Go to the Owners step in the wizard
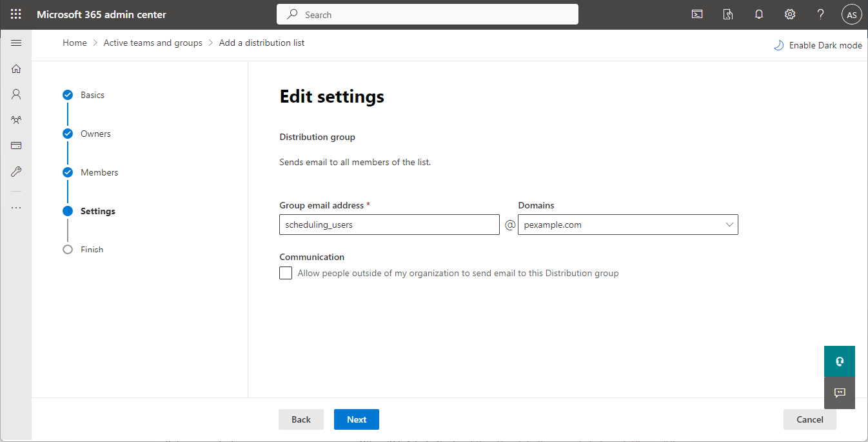Image resolution: width=868 pixels, height=442 pixels. [95, 134]
